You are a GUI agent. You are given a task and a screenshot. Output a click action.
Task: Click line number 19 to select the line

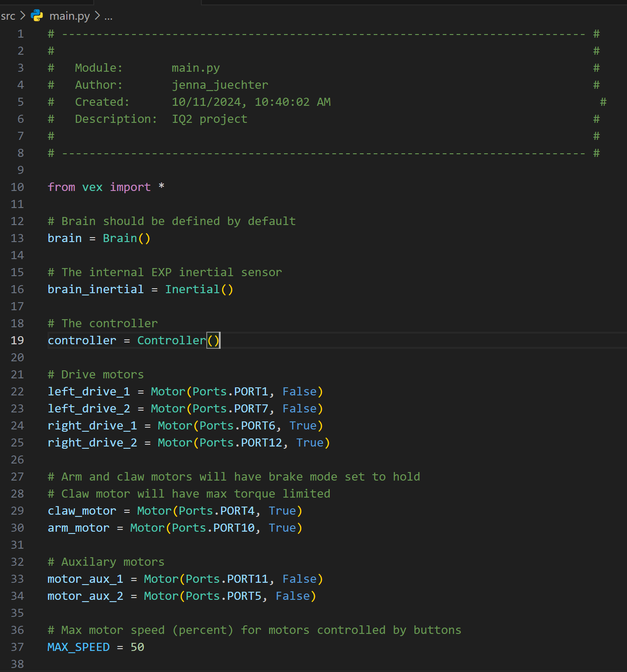point(17,340)
